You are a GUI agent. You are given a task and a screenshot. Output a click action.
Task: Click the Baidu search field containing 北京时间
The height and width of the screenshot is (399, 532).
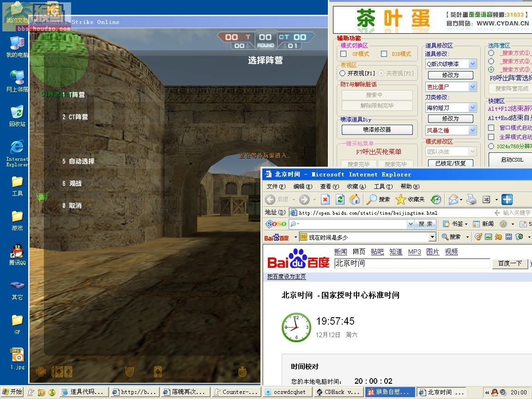(x=412, y=263)
